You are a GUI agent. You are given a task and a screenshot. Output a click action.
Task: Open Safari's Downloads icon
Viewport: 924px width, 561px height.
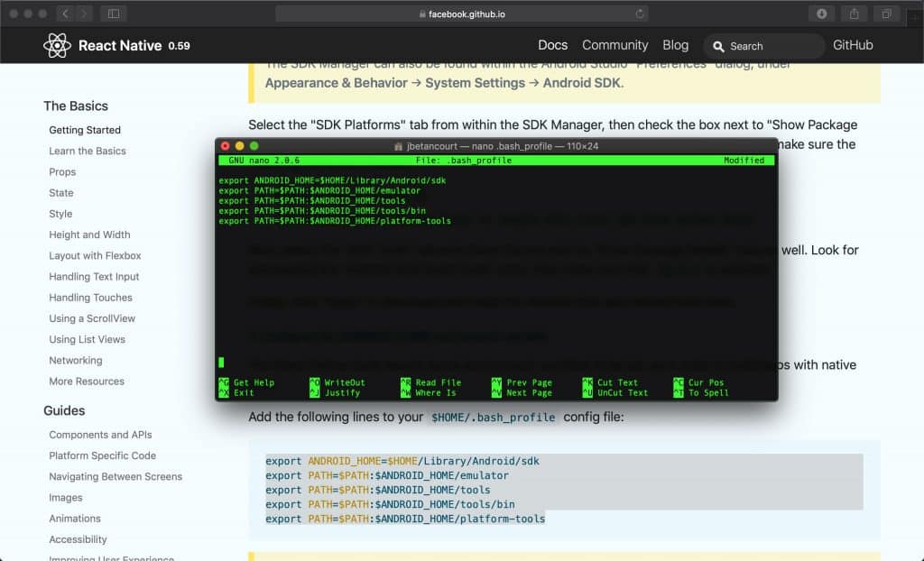819,14
